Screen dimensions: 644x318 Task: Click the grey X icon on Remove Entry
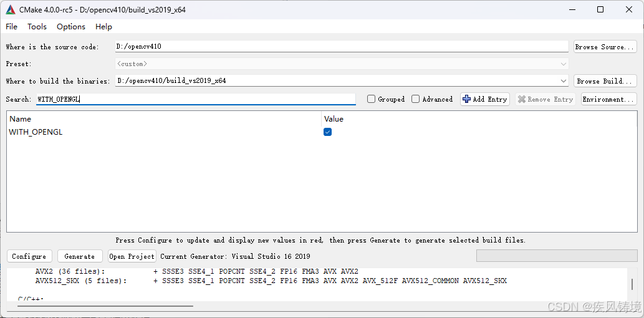522,99
